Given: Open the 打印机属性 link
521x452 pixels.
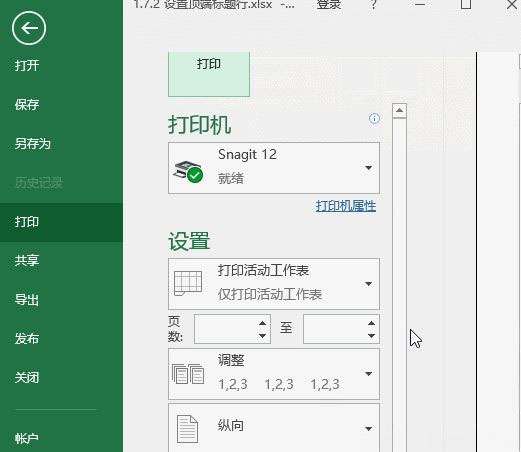Looking at the screenshot, I should tap(346, 206).
